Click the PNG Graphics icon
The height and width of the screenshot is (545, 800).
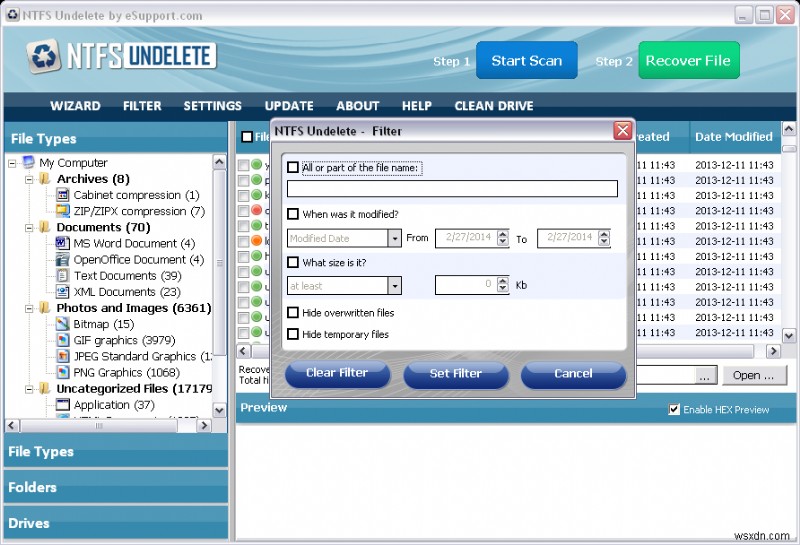tap(63, 372)
